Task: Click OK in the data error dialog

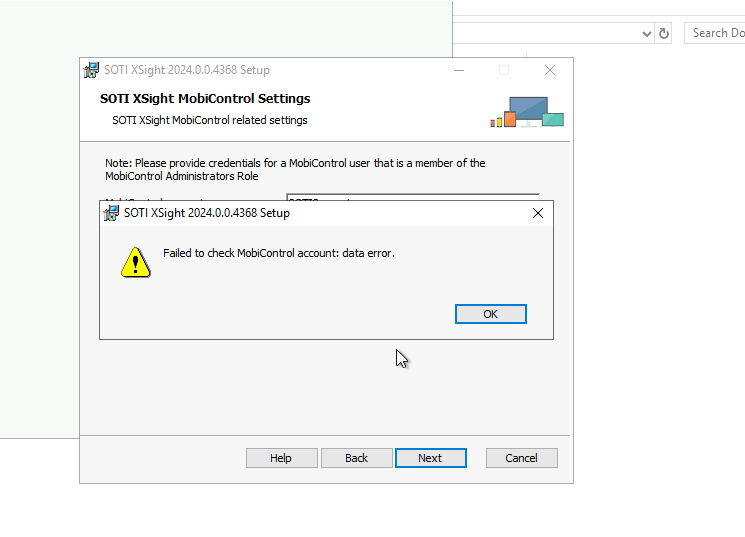Action: click(x=490, y=314)
